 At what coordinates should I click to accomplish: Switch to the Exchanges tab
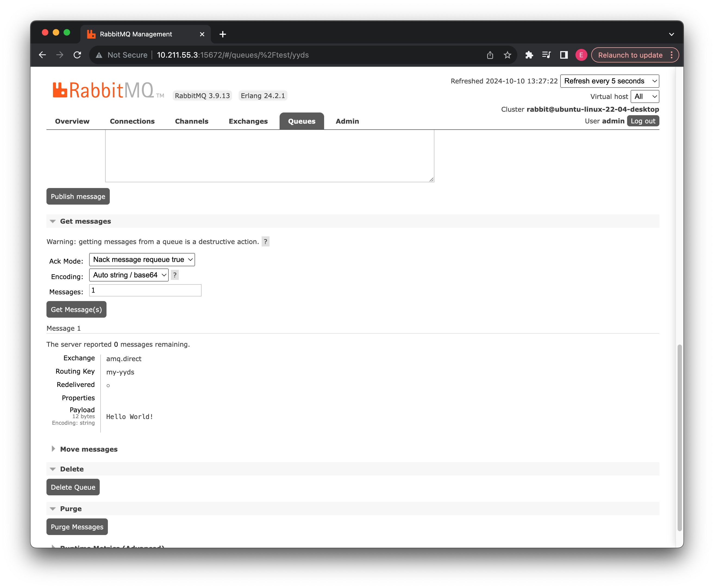coord(248,121)
